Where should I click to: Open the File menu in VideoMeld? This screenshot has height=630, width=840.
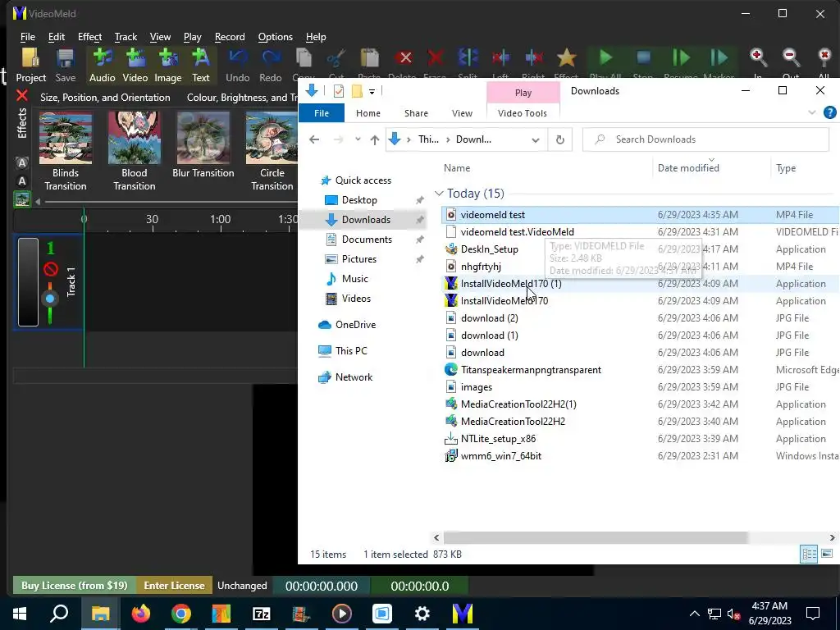28,37
